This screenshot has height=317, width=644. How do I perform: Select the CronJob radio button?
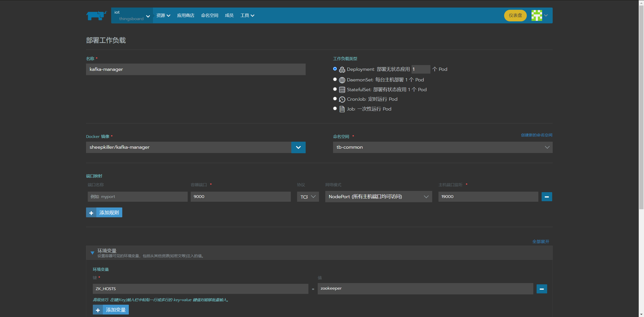pyautogui.click(x=335, y=99)
